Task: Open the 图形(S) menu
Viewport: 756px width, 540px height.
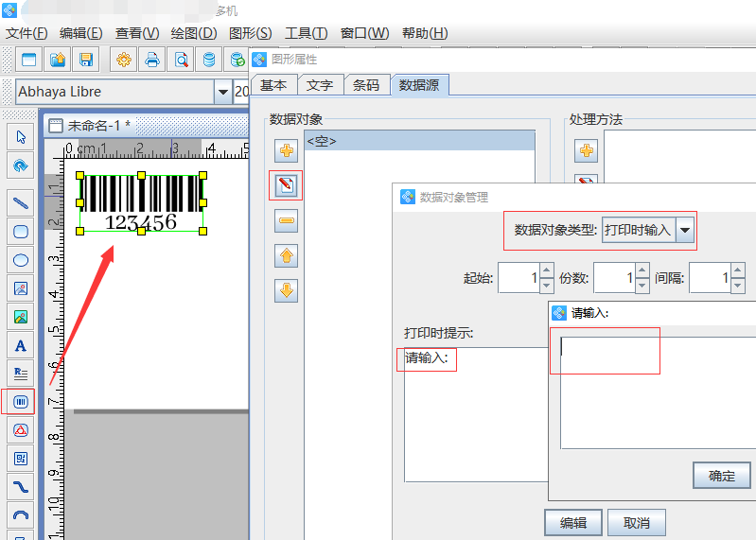Action: [250, 33]
